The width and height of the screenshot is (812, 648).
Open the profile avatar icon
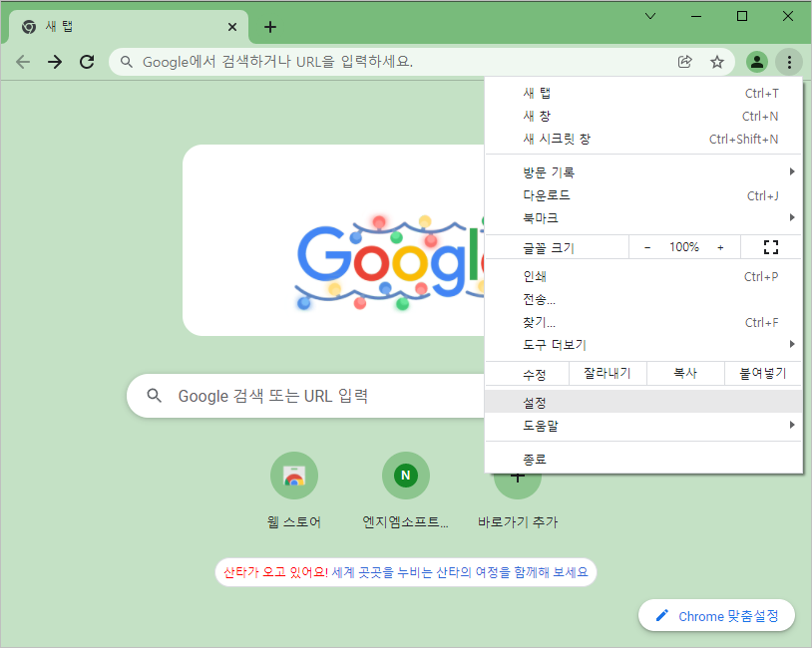click(x=757, y=62)
